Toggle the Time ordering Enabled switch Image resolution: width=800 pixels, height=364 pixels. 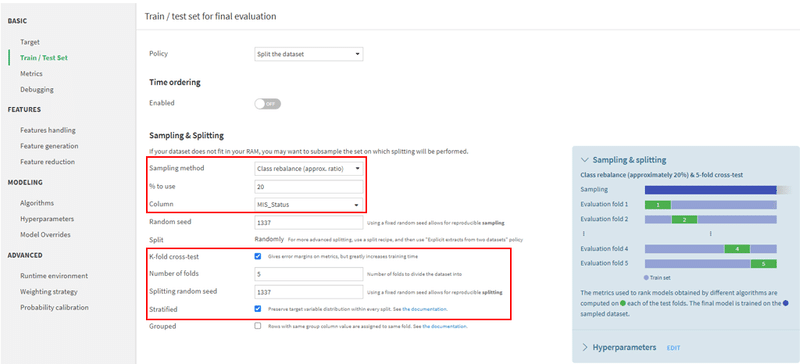pyautogui.click(x=267, y=104)
